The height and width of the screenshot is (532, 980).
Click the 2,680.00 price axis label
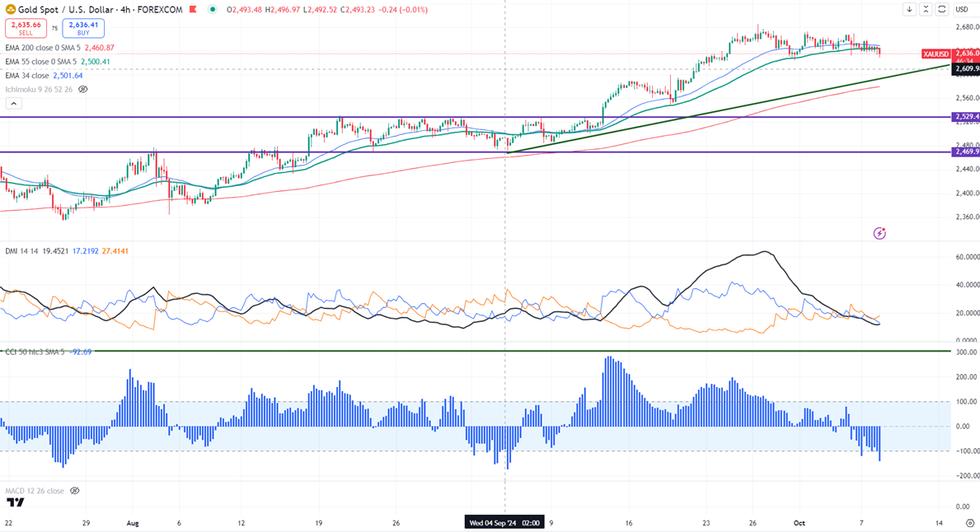tap(966, 27)
